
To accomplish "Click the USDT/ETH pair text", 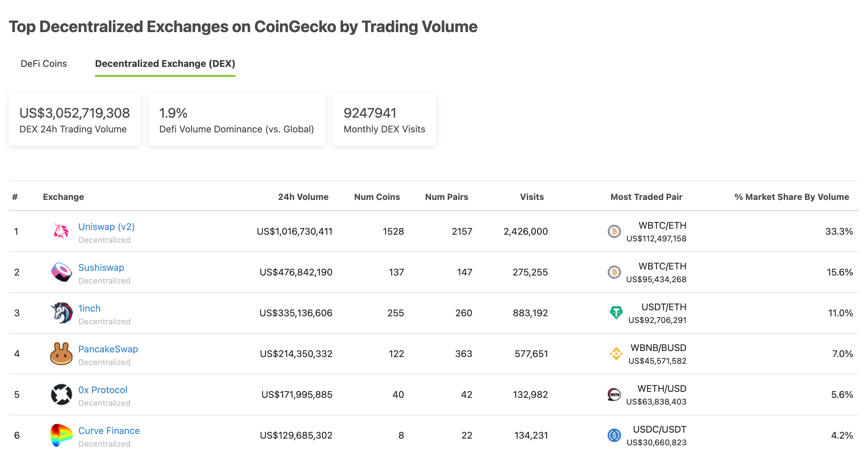I will click(664, 307).
